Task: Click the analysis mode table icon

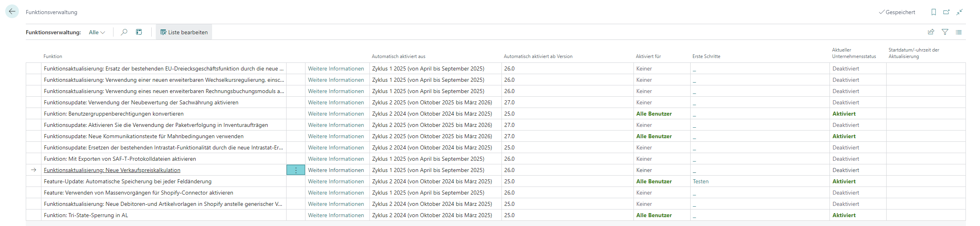Action: tap(139, 32)
